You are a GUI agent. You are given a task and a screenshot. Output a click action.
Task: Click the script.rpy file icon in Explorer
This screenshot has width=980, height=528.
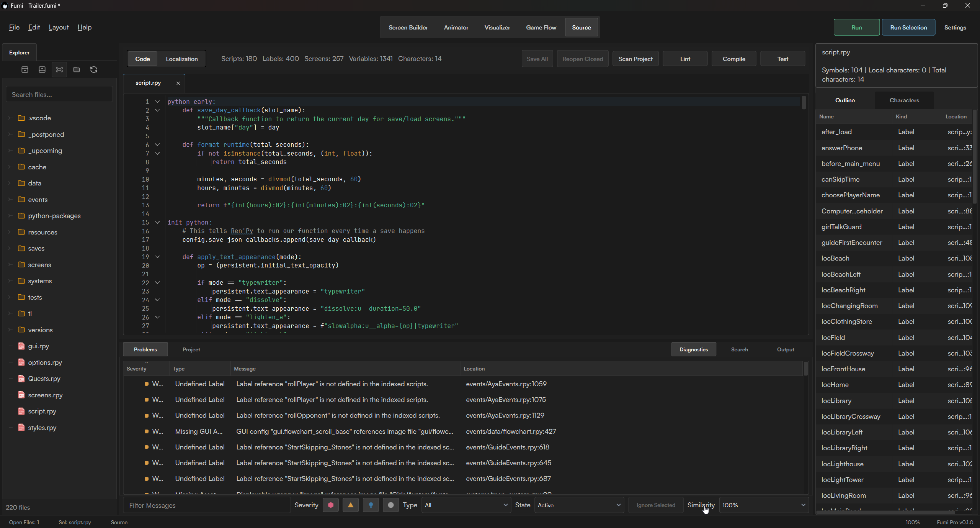click(21, 411)
